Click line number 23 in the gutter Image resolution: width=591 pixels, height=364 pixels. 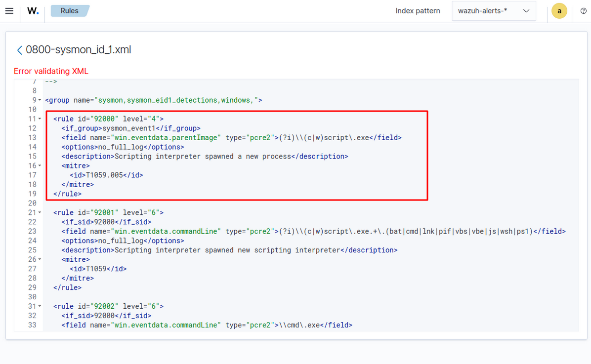coord(32,231)
